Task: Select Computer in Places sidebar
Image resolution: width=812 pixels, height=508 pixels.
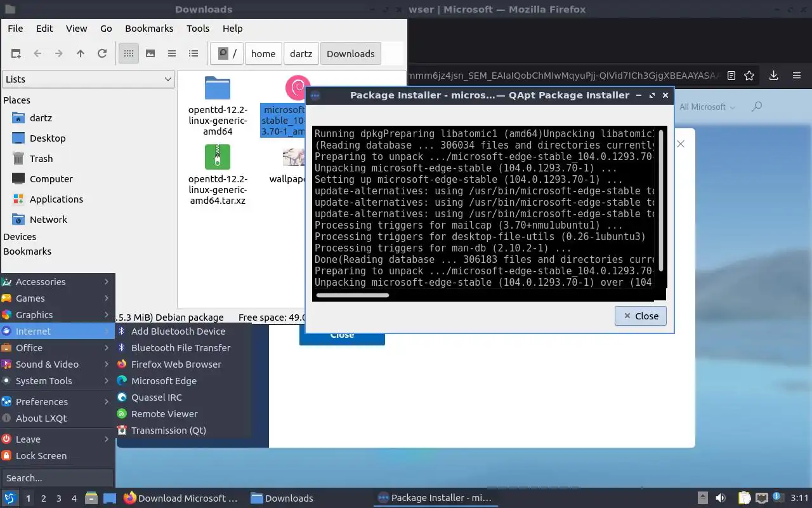Action: 51,178
